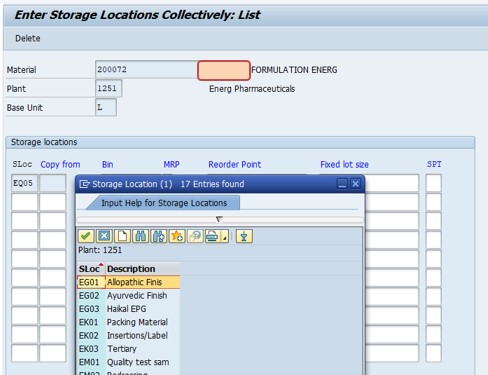This screenshot has height=375, width=488.
Task: Click the Reorder Point column header
Action: point(235,164)
